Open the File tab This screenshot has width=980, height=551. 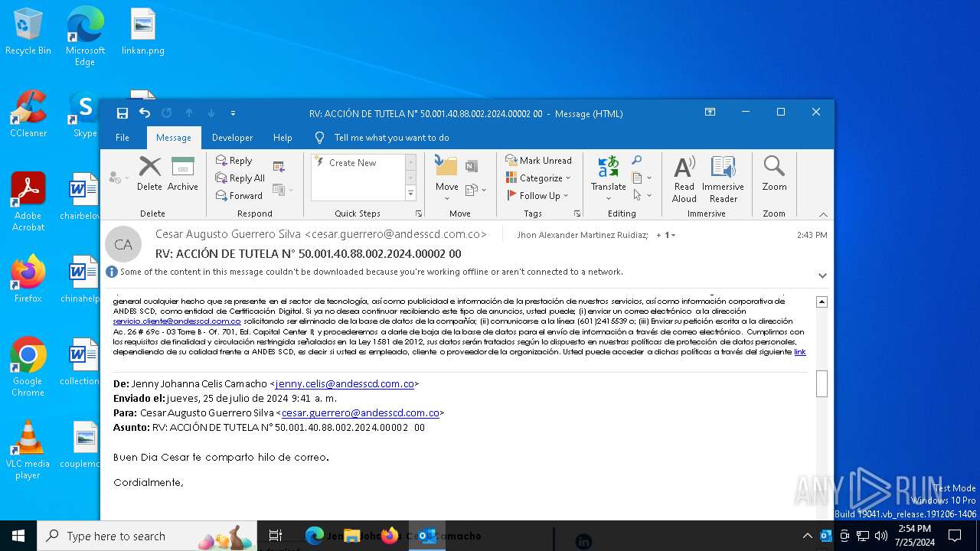(122, 138)
